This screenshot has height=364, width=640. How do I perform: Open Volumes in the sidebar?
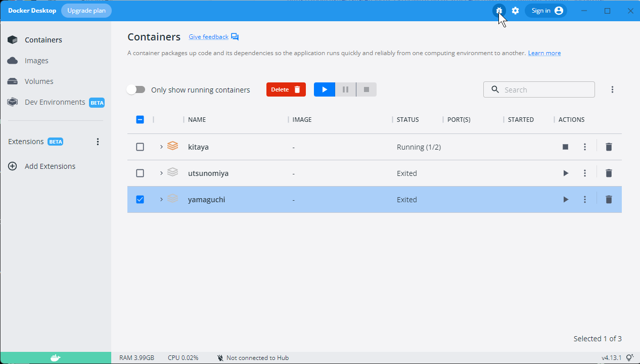(38, 81)
